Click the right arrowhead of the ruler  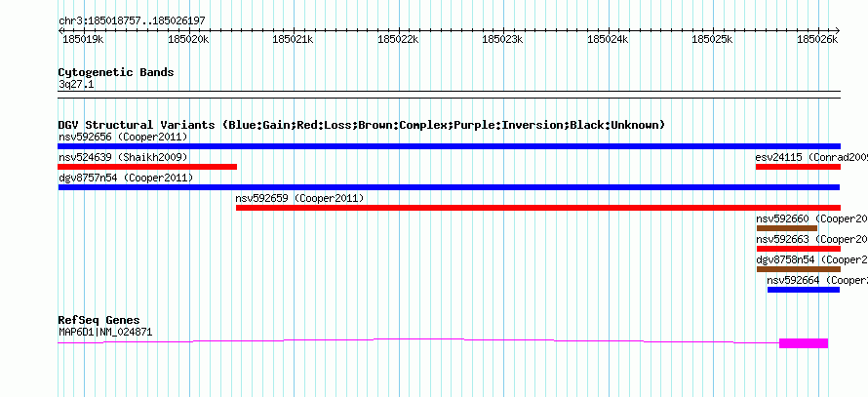tap(838, 30)
